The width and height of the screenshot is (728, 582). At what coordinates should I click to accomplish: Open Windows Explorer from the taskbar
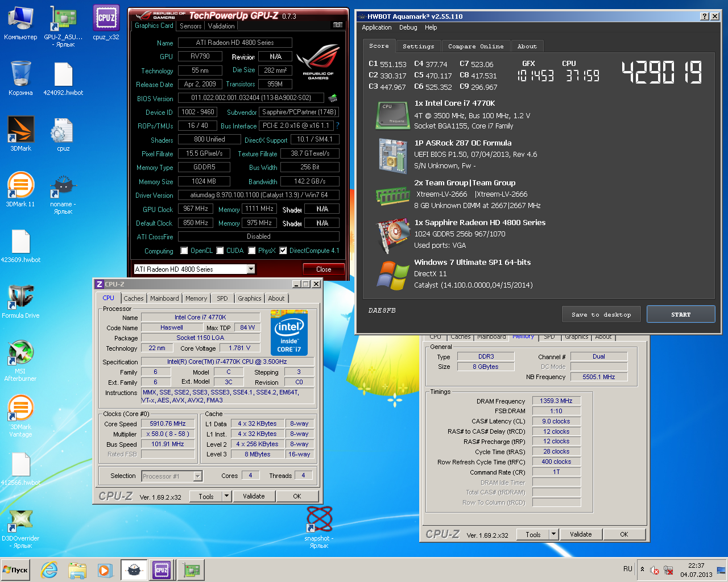pos(77,570)
